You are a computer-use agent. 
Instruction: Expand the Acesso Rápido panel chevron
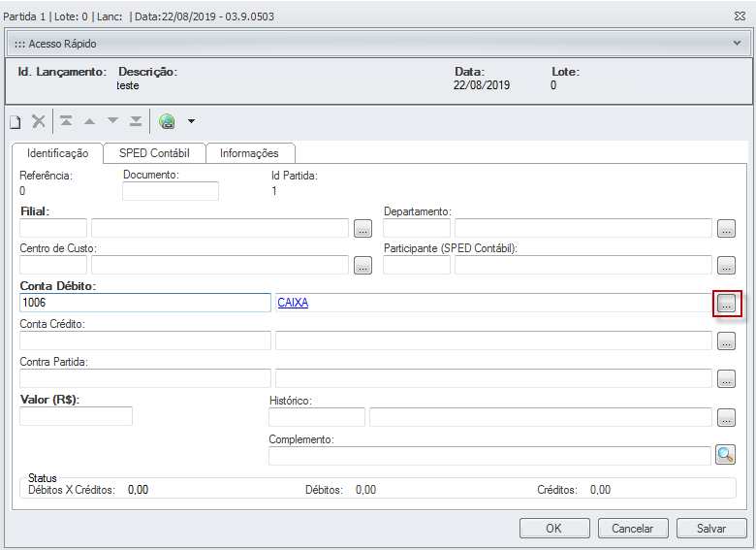(737, 43)
